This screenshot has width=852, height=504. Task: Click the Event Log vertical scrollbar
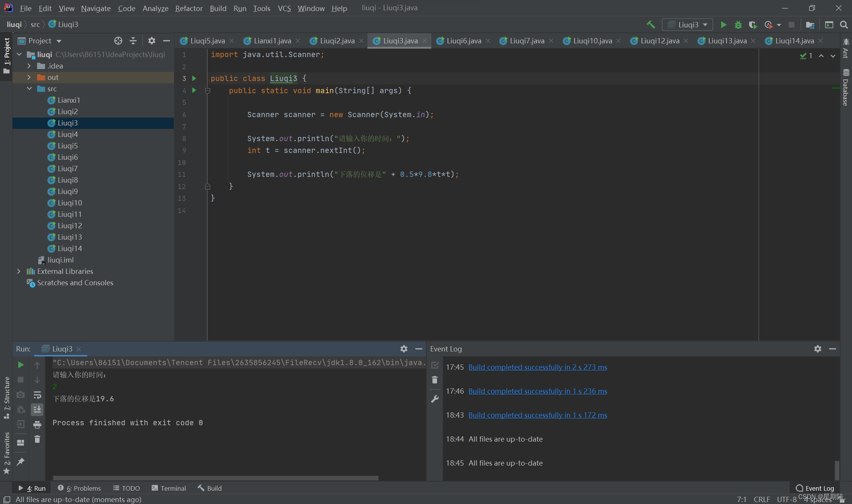point(837,470)
